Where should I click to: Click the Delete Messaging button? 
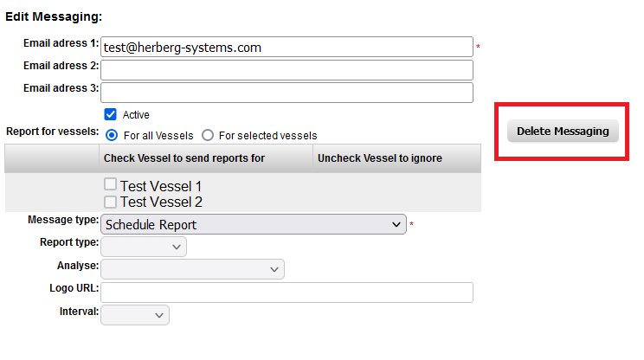click(x=563, y=132)
